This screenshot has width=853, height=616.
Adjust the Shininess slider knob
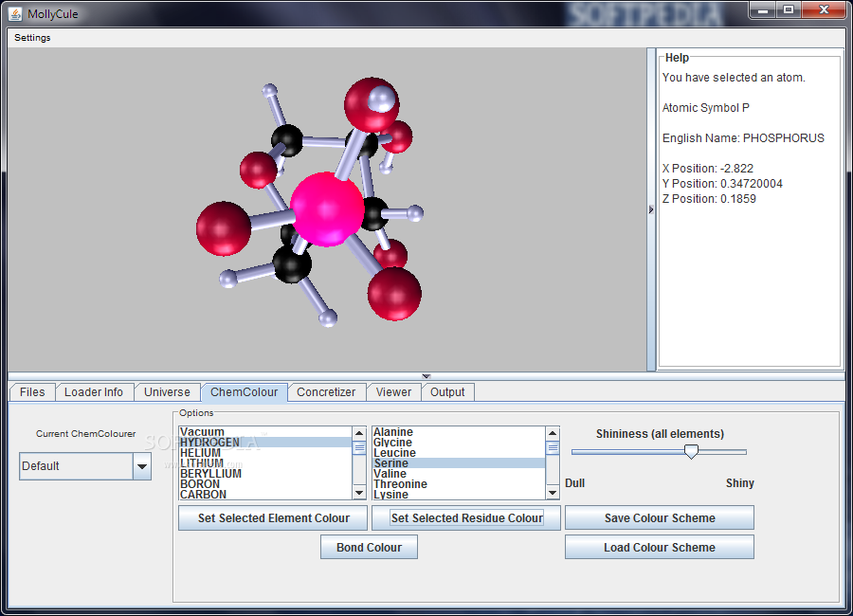click(x=691, y=452)
